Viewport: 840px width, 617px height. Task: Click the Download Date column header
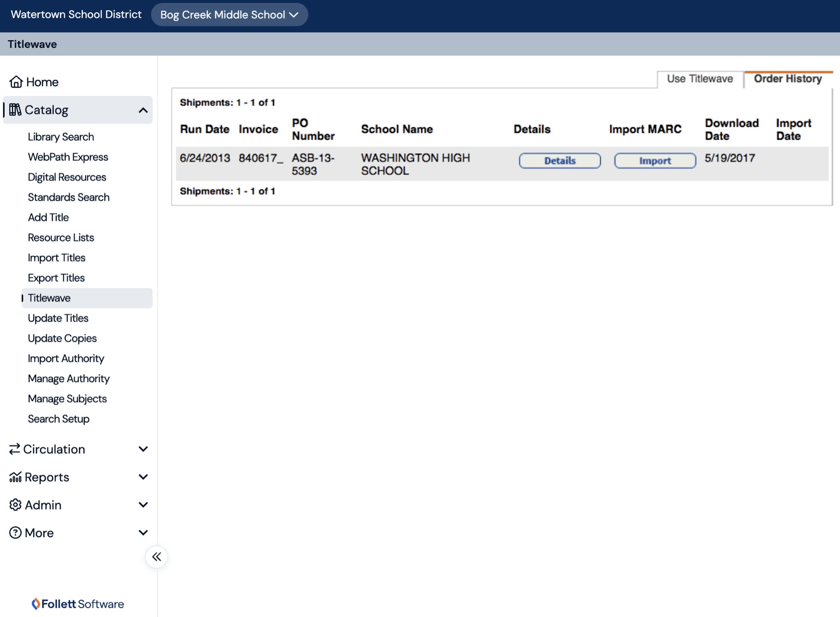point(732,129)
